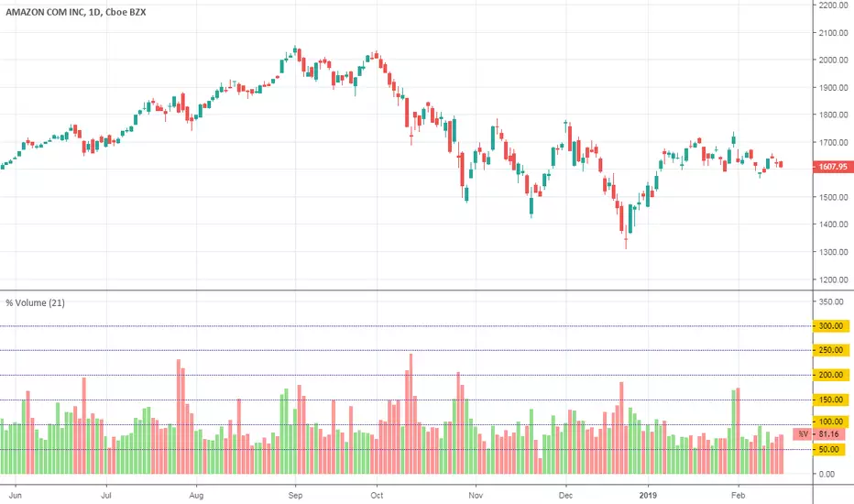Click the yellow 50.00 level label
Image resolution: width=854 pixels, height=504 pixels.
pyautogui.click(x=829, y=449)
